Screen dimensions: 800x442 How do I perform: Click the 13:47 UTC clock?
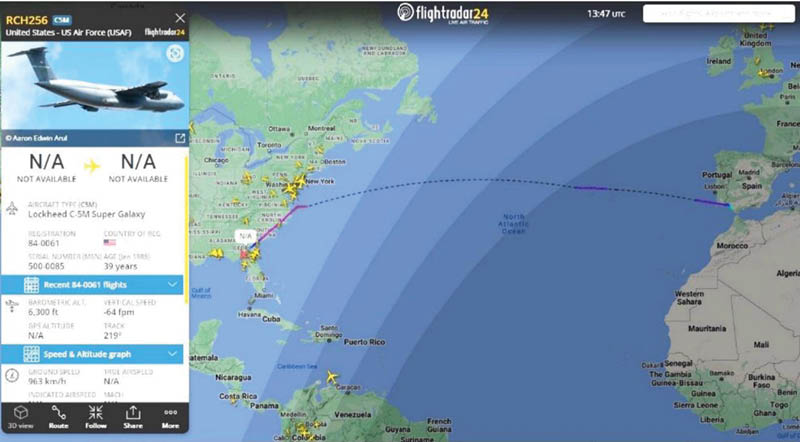pos(605,14)
